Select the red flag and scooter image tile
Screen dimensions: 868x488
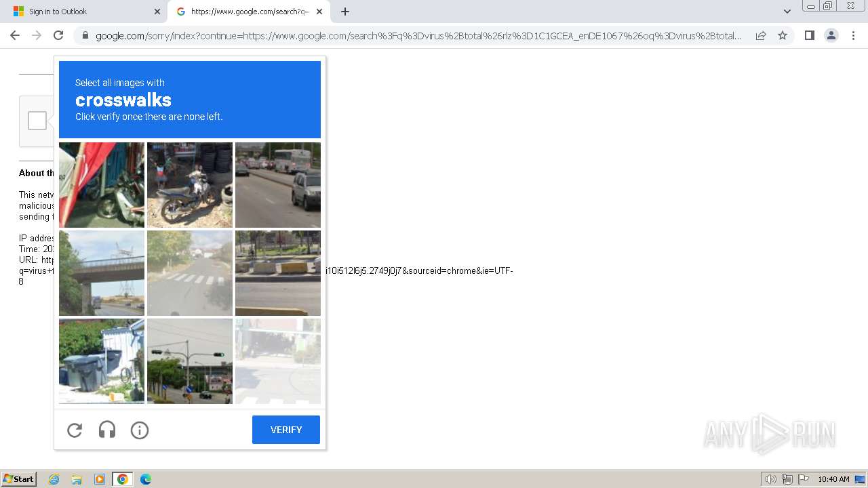[102, 185]
